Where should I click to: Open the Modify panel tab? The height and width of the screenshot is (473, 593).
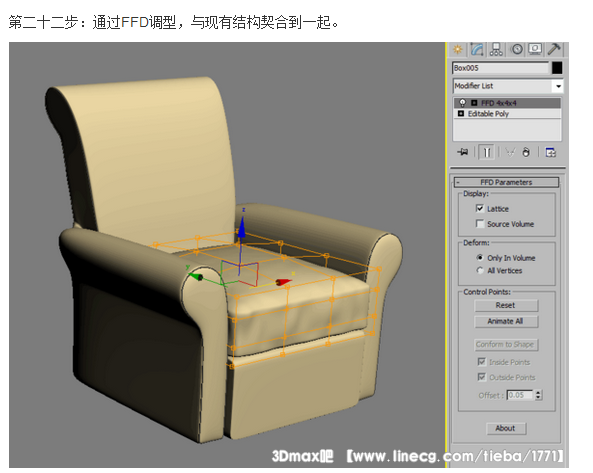click(x=477, y=50)
